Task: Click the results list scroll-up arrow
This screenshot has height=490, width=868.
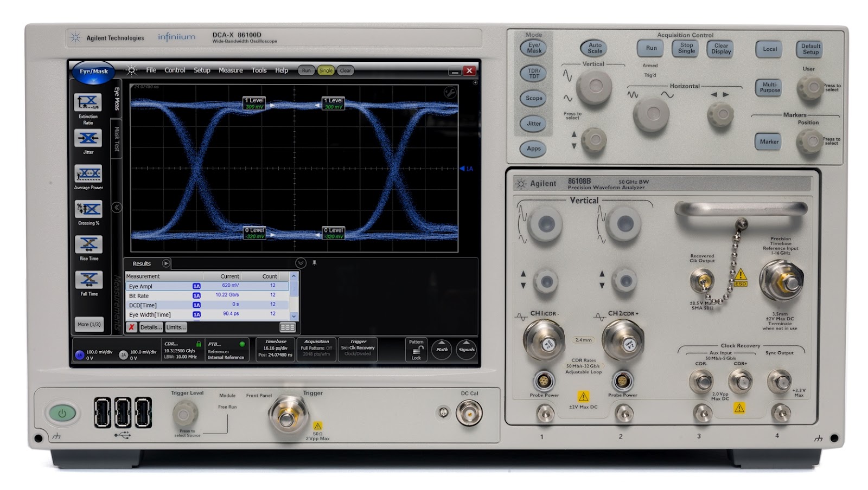Action: [294, 276]
